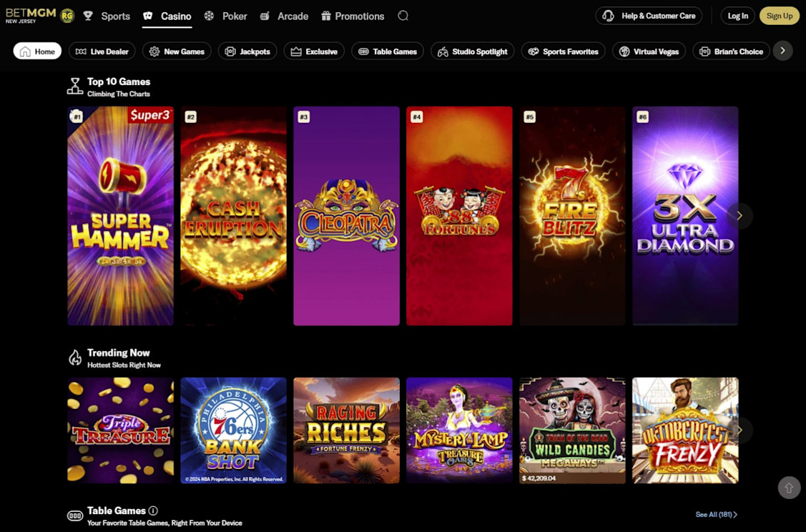The image size is (806, 532).
Task: Select the Studio Spotlight category
Action: pos(473,51)
